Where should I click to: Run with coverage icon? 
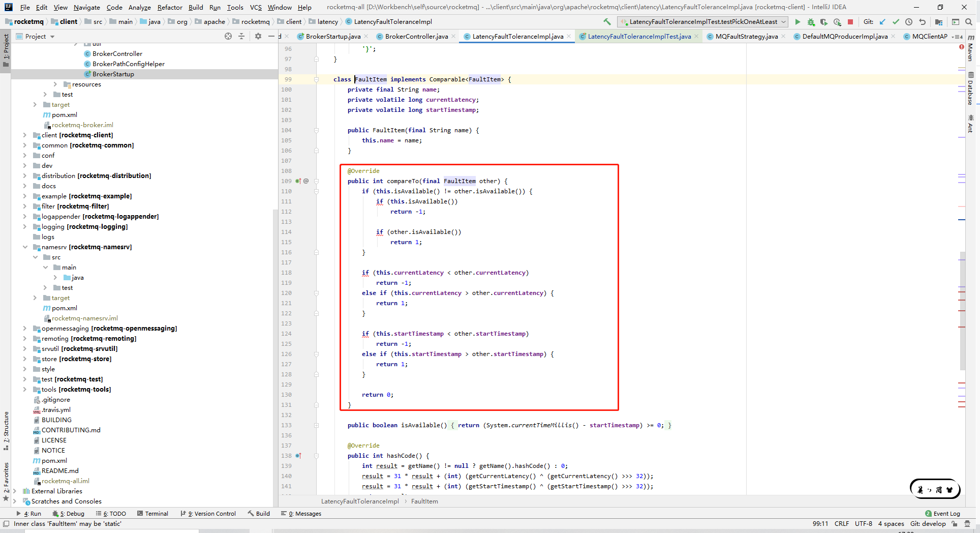[x=824, y=22]
